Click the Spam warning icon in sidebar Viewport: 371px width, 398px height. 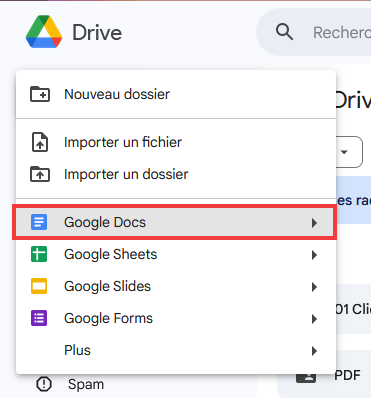click(44, 384)
